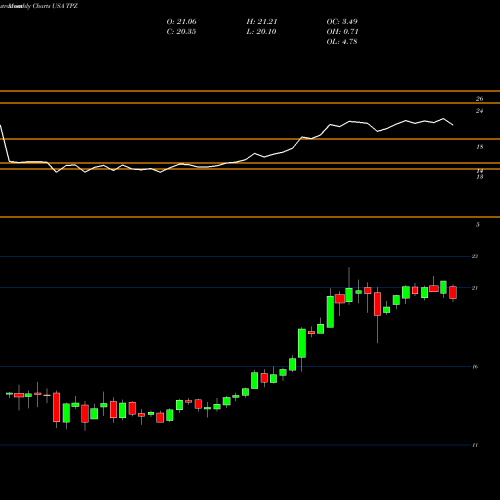Click the 'Charts USA TPZ' chart title
Viewport: 500px width, 500px height.
(x=55, y=6)
